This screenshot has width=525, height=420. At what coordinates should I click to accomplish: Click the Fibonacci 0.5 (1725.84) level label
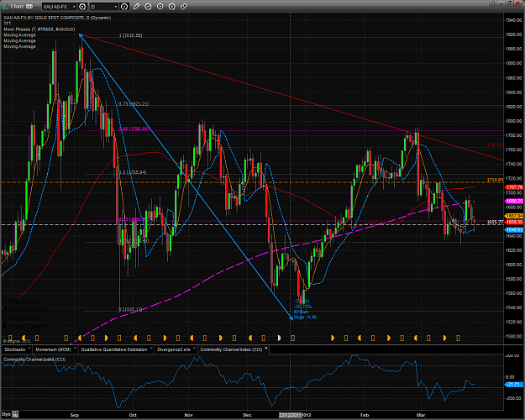point(133,172)
